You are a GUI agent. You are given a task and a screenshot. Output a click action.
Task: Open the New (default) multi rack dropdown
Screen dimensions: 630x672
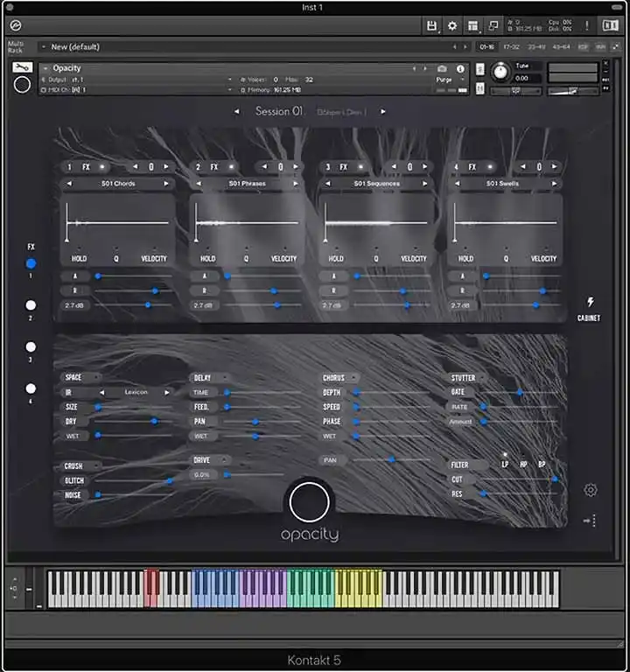pyautogui.click(x=44, y=46)
